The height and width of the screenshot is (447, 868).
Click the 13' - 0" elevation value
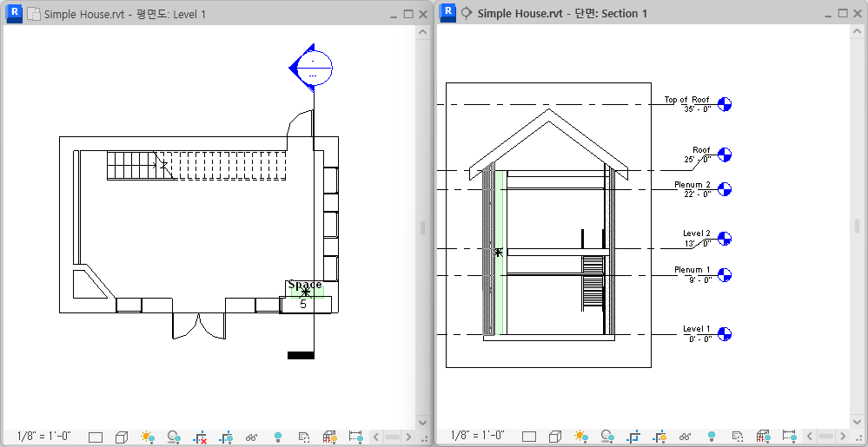coord(697,243)
